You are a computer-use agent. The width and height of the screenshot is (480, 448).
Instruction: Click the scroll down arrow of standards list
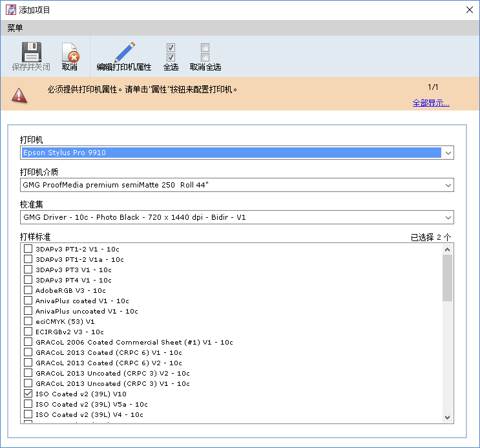coord(448,418)
